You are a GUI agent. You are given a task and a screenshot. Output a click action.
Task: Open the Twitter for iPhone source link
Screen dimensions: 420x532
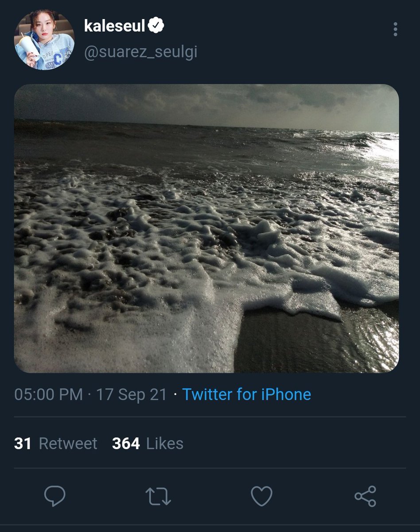[x=247, y=394]
